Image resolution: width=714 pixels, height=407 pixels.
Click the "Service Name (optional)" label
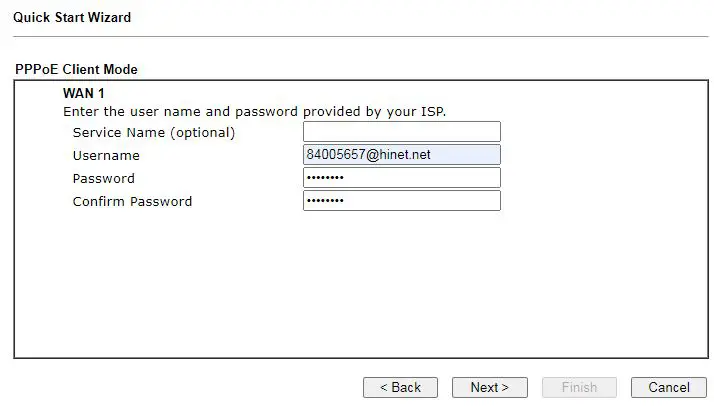pos(154,132)
